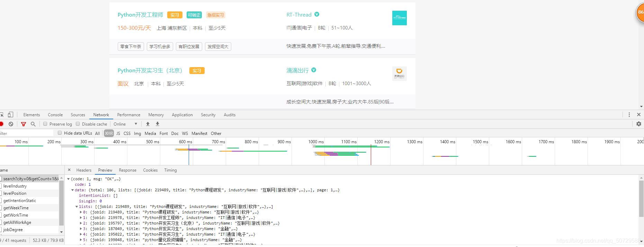This screenshot has height=247, width=644.
Task: Toggle the device toolbar icon
Action: (x=11, y=115)
